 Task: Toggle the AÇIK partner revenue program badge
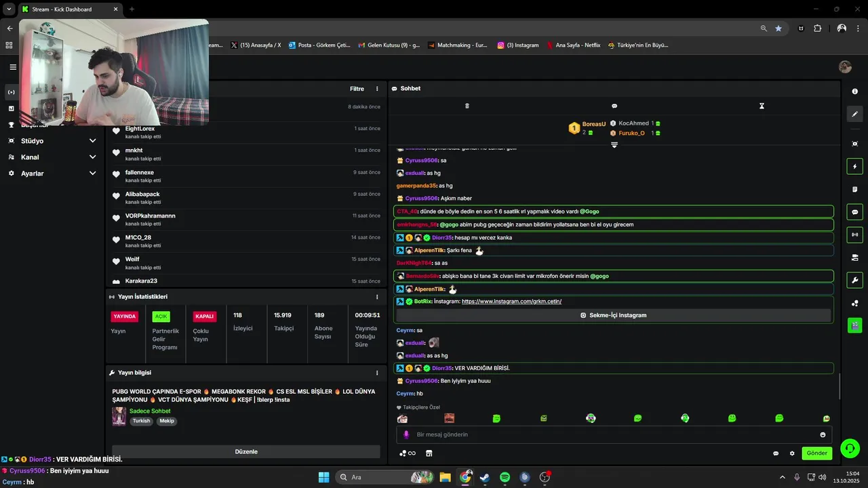pyautogui.click(x=161, y=317)
